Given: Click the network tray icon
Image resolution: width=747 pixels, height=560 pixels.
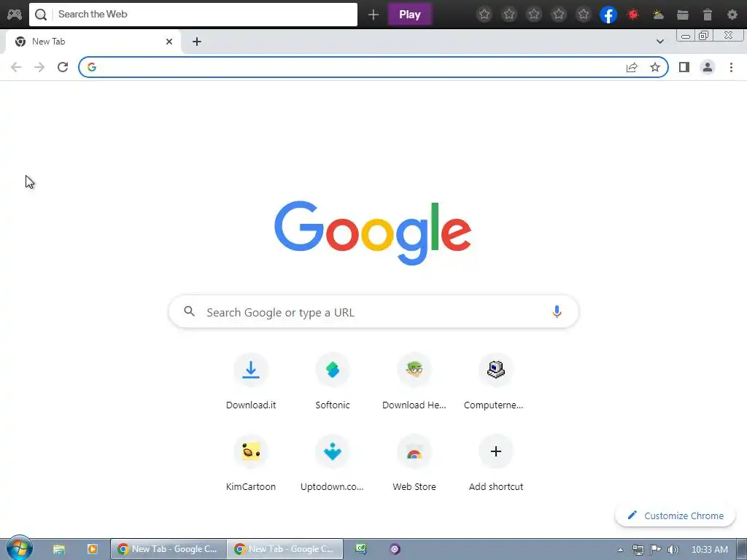Looking at the screenshot, I should [638, 550].
